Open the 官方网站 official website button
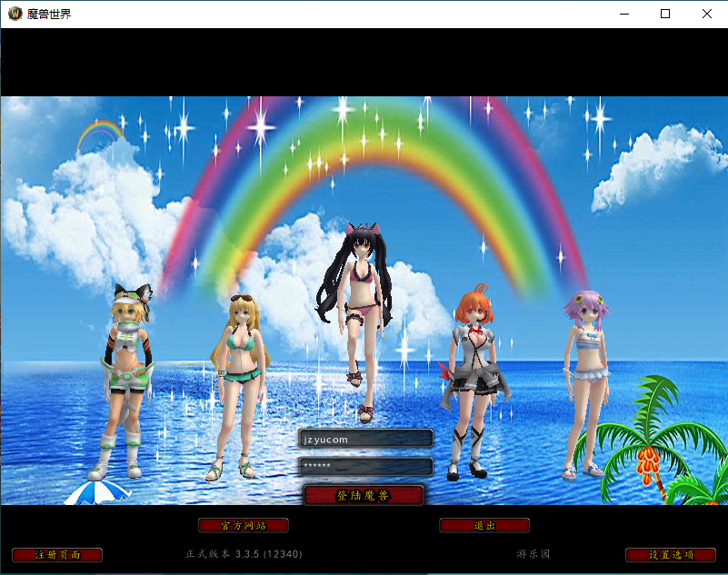 pyautogui.click(x=243, y=525)
